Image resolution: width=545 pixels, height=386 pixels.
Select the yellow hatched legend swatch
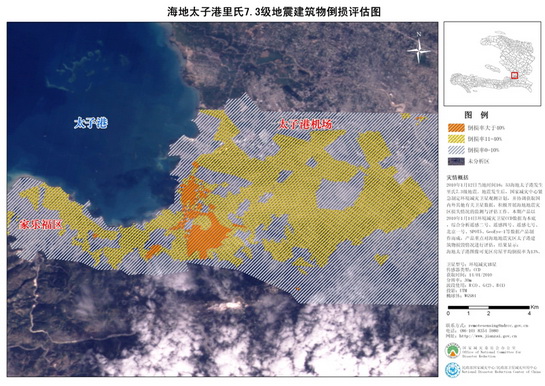click(x=456, y=139)
